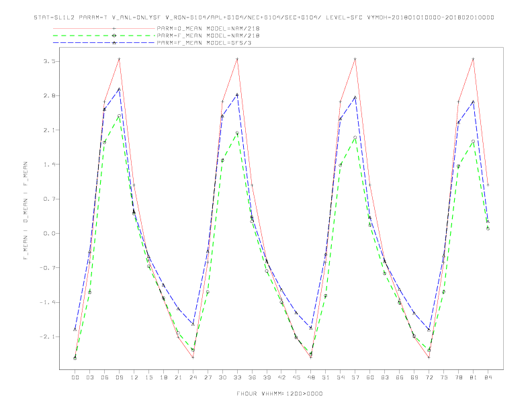Click the vertical y-axis title F_MEAN | O_MEAN | F_MEAN

coord(26,211)
